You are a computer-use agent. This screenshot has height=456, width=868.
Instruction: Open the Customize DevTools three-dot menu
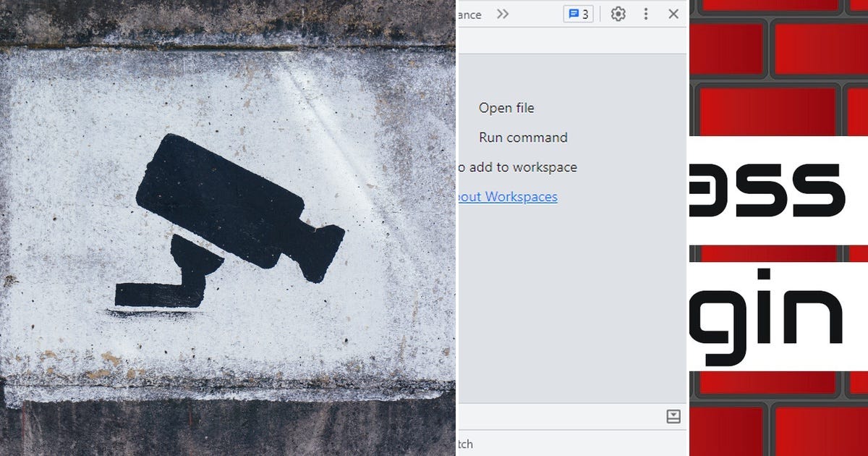click(646, 14)
